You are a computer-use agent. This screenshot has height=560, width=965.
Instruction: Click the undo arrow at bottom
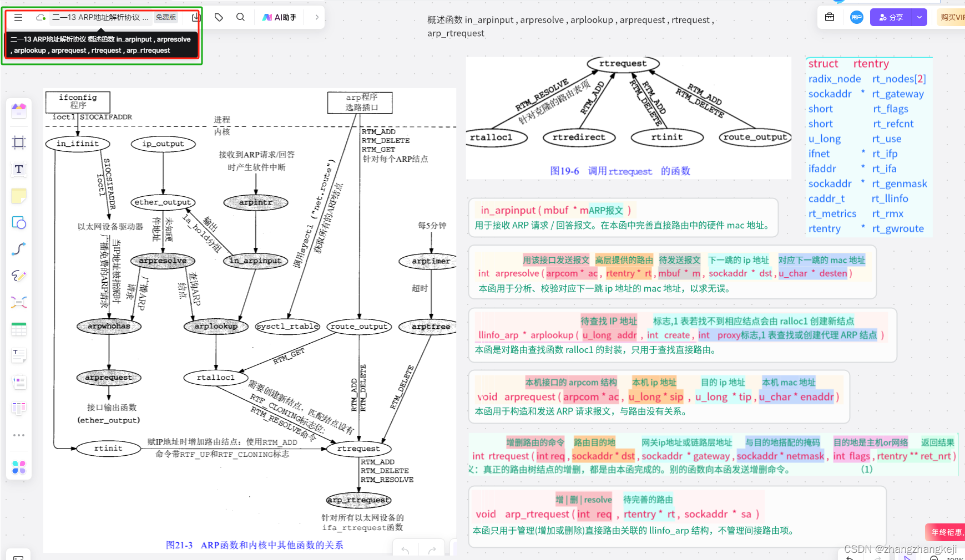click(x=405, y=550)
